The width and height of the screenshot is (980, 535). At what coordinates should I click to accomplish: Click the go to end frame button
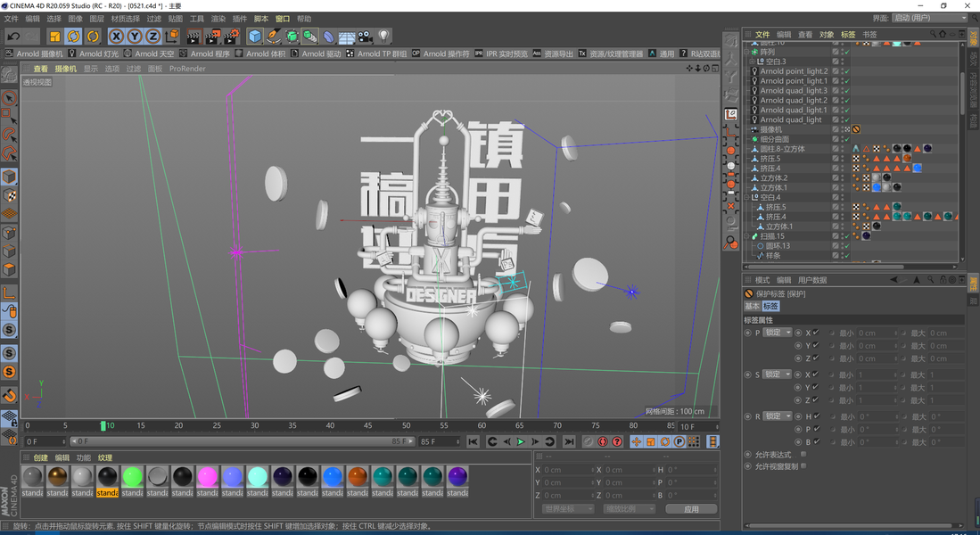(x=568, y=441)
